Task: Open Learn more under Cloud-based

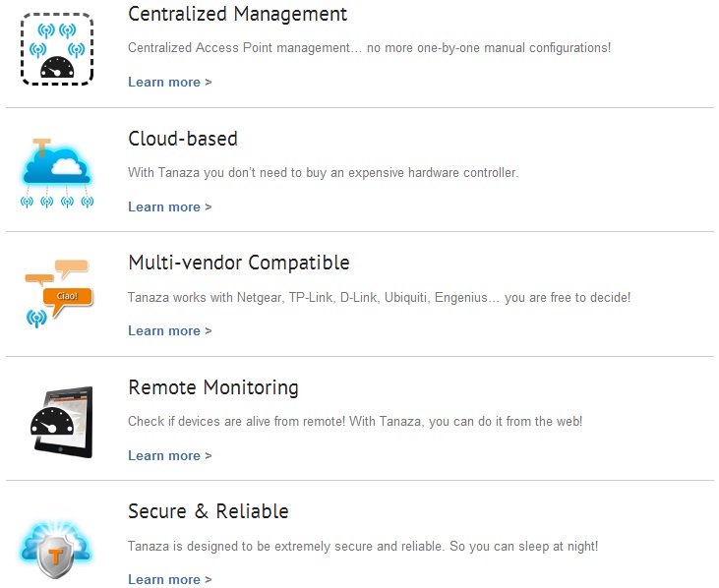Action: [169, 206]
